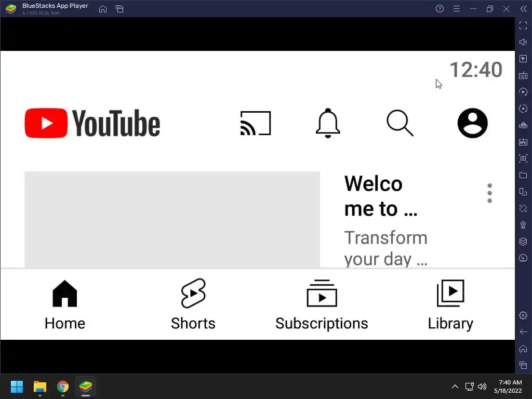Open BlueStacks multi-instance icon in title bar

119,9
